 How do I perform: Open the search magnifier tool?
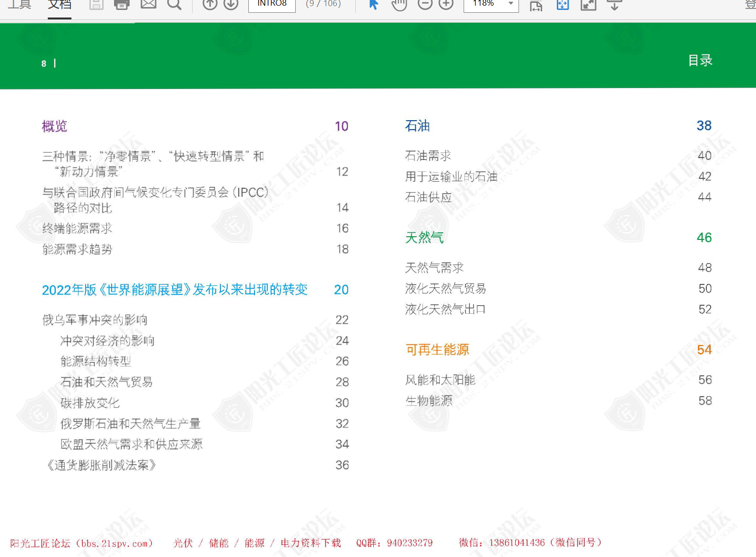[174, 4]
